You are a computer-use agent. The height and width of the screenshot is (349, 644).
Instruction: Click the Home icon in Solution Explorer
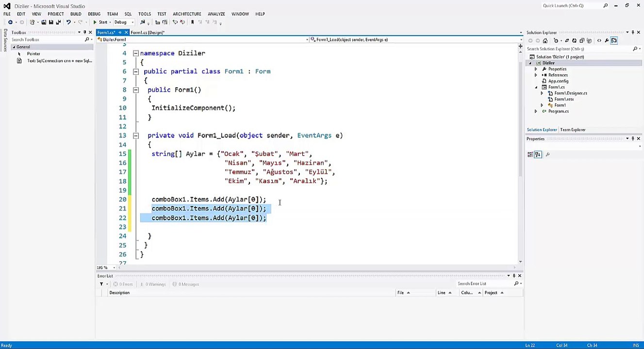[x=545, y=41]
